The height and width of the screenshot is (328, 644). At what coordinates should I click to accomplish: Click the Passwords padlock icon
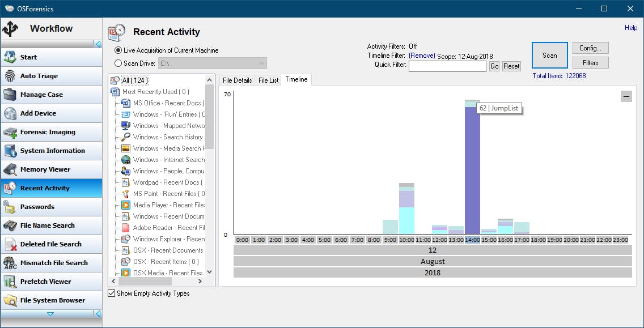pyautogui.click(x=10, y=207)
